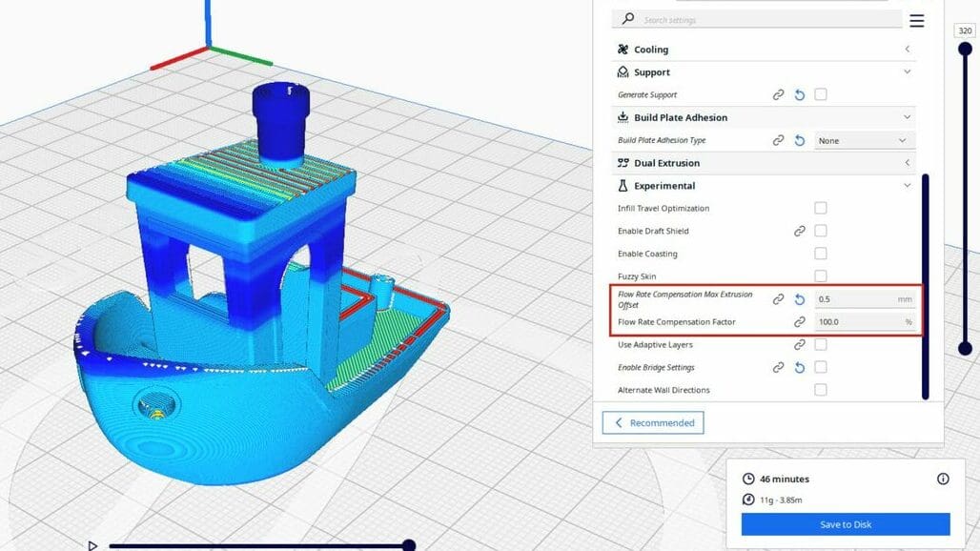This screenshot has width=980, height=551.
Task: Open the print info icon
Action: [943, 479]
